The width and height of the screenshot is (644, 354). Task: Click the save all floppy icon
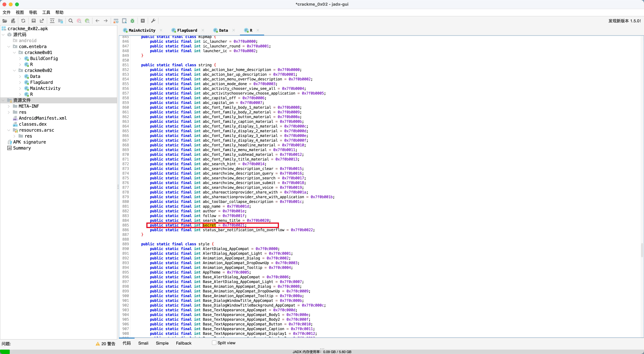(x=33, y=21)
